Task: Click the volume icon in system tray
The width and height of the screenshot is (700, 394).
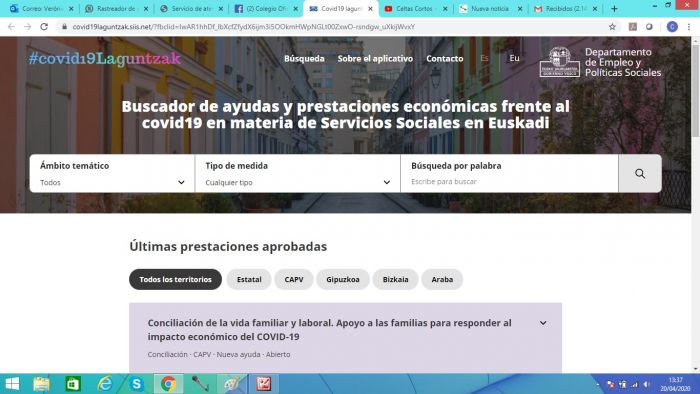Action: [646, 384]
